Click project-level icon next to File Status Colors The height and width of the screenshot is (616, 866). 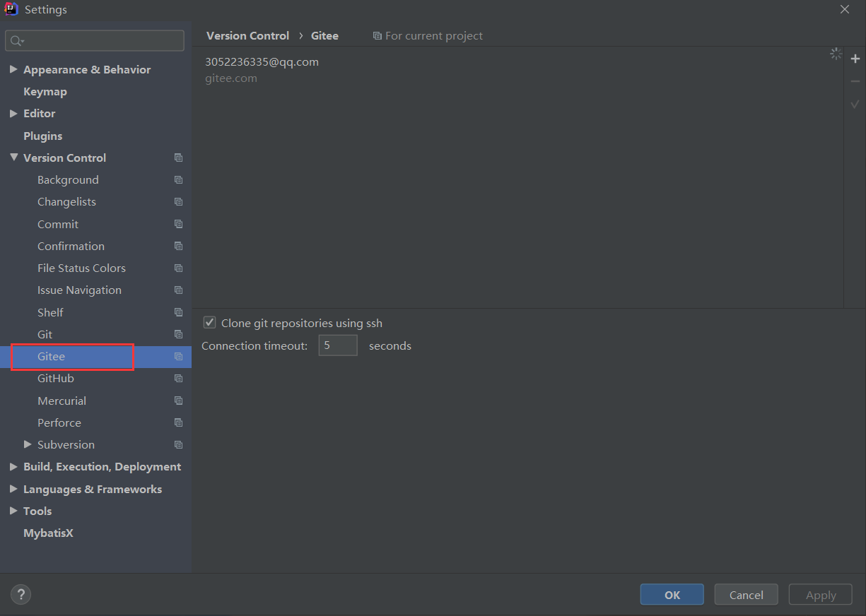pos(178,268)
